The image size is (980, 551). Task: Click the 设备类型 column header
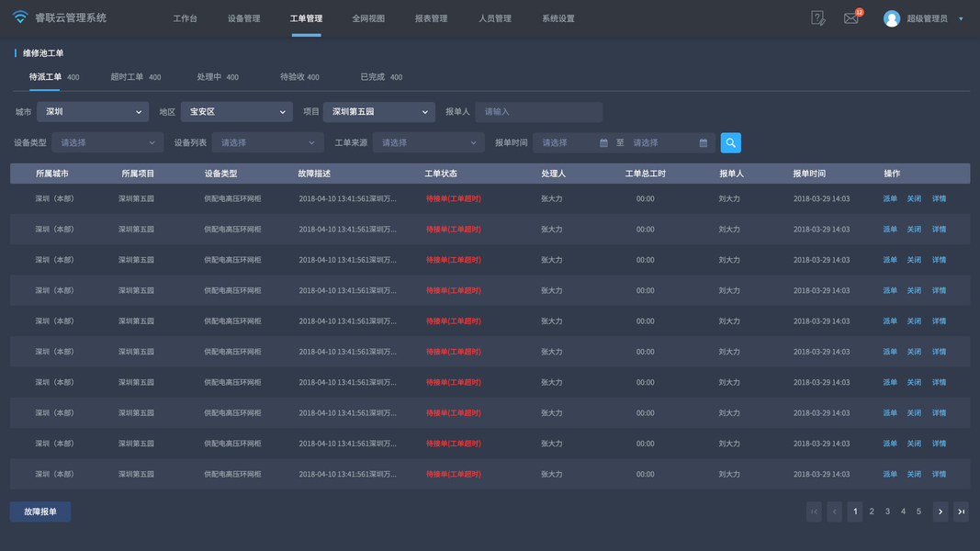tap(220, 174)
